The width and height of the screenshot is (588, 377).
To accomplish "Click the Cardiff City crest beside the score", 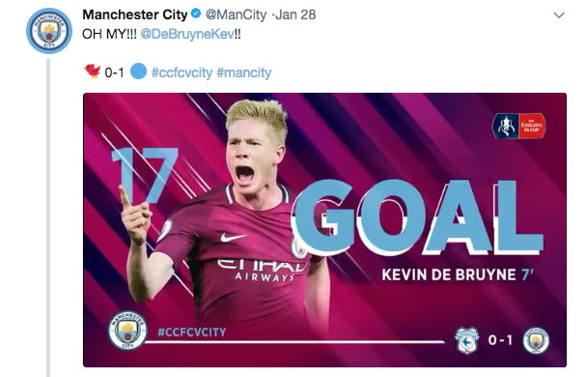I will [466, 340].
